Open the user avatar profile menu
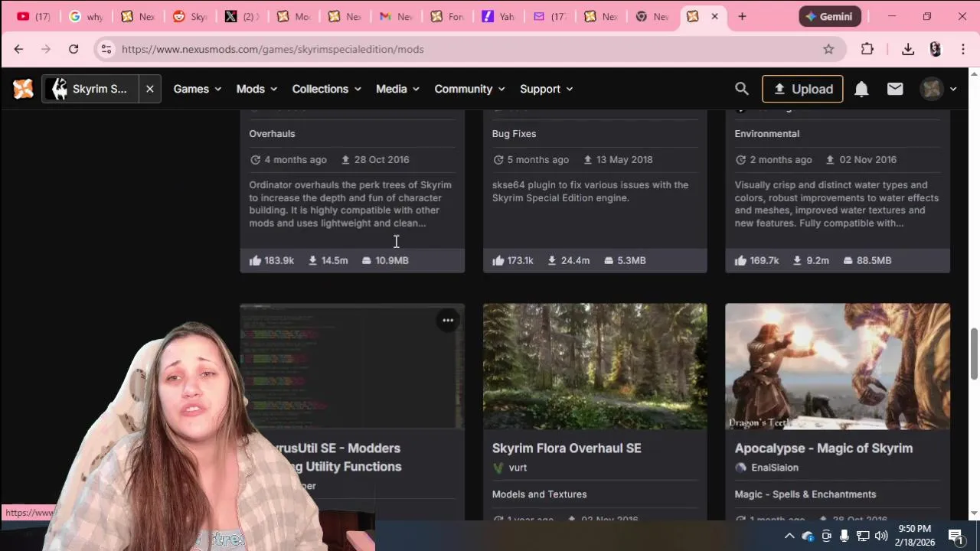This screenshot has height=551, width=980. pos(938,89)
